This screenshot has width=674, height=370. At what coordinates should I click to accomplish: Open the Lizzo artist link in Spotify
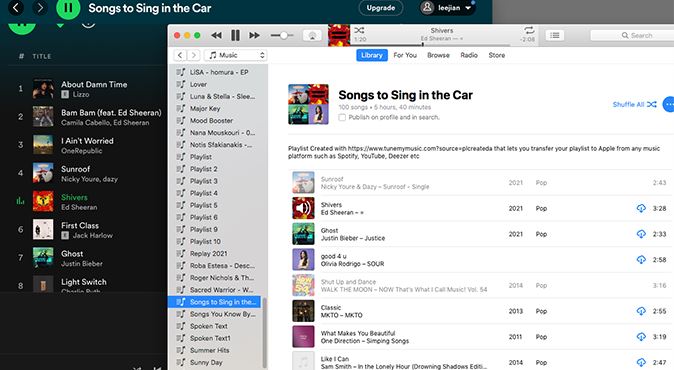[81, 94]
